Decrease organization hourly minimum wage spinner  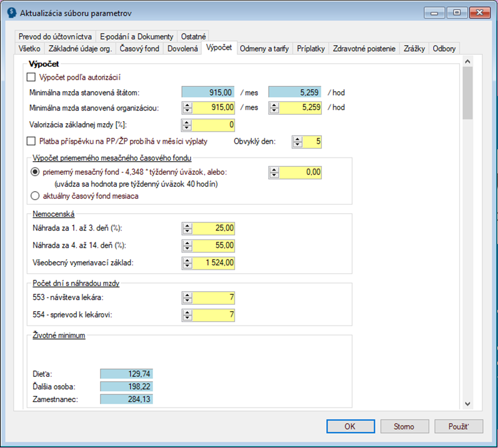click(x=274, y=111)
